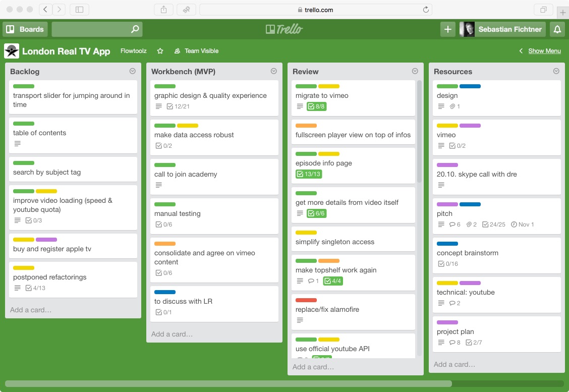The image size is (569, 392).
Task: Click the Safari forward button
Action: [59, 10]
